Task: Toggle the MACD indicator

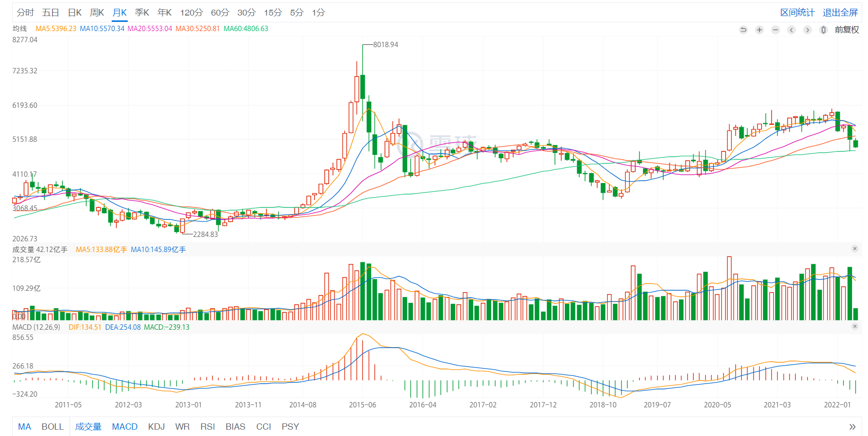Action: (x=125, y=427)
